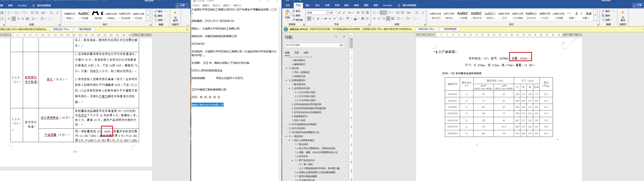This screenshot has width=644, height=181.
Task: Replace text with 替换 in right Word
Action: pyautogui.click(x=606, y=15)
